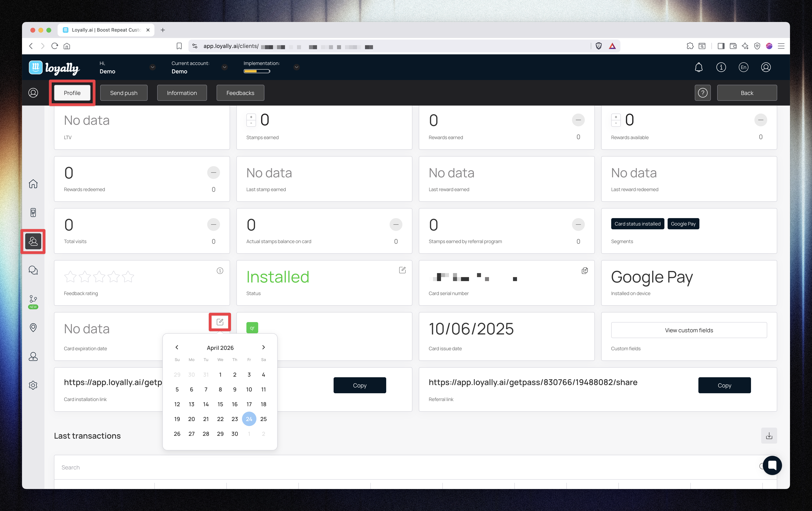Click the edit icon on Status card
This screenshot has width=812, height=511.
402,270
